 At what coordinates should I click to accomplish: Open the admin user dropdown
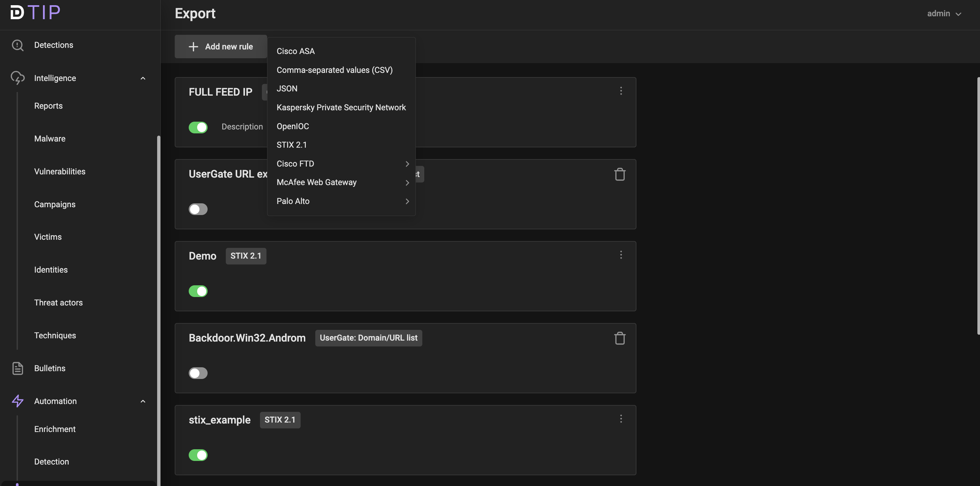point(944,14)
